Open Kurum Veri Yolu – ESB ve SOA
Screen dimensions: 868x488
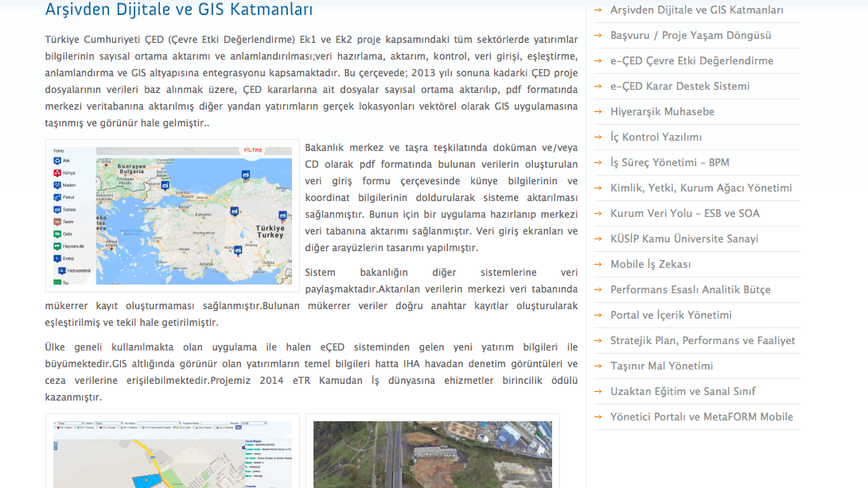coord(684,213)
